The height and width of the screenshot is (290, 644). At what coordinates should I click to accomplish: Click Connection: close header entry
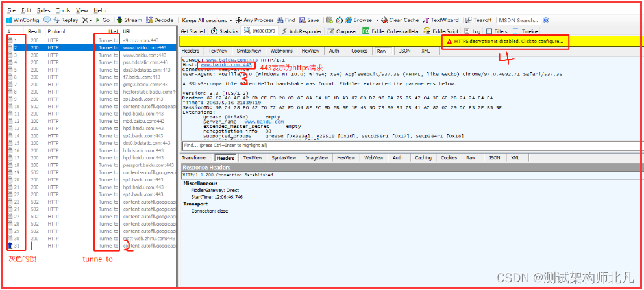(210, 211)
